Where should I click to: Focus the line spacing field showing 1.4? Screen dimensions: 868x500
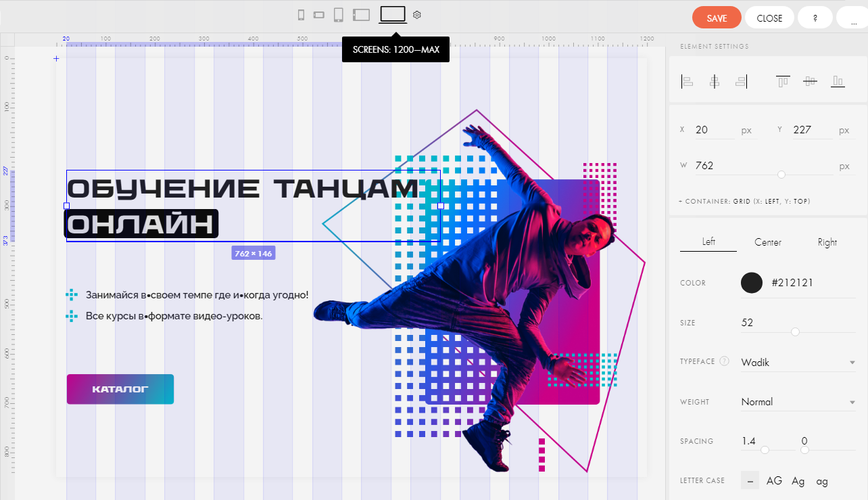point(768,441)
